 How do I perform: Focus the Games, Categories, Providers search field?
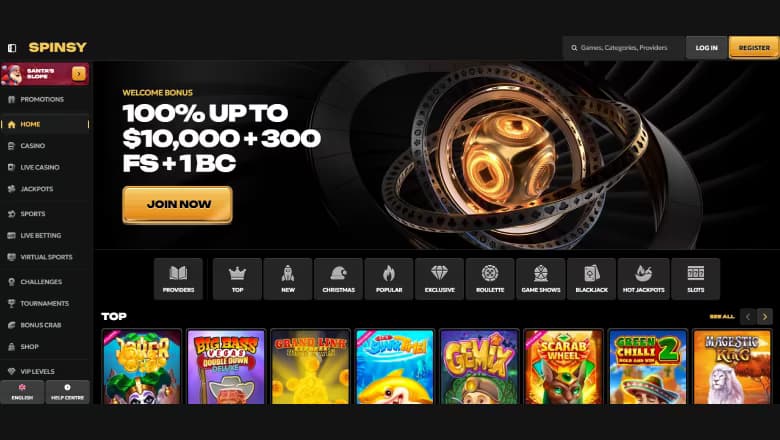pos(623,48)
